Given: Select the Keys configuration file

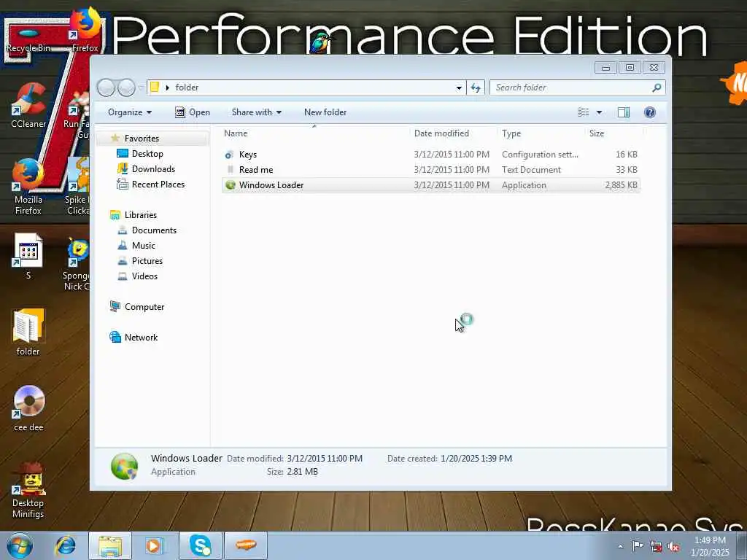Looking at the screenshot, I should pyautogui.click(x=430, y=155).
